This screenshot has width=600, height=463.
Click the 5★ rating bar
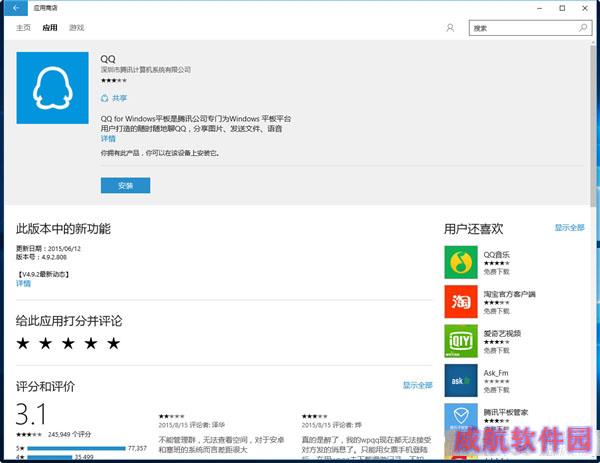pos(76,448)
